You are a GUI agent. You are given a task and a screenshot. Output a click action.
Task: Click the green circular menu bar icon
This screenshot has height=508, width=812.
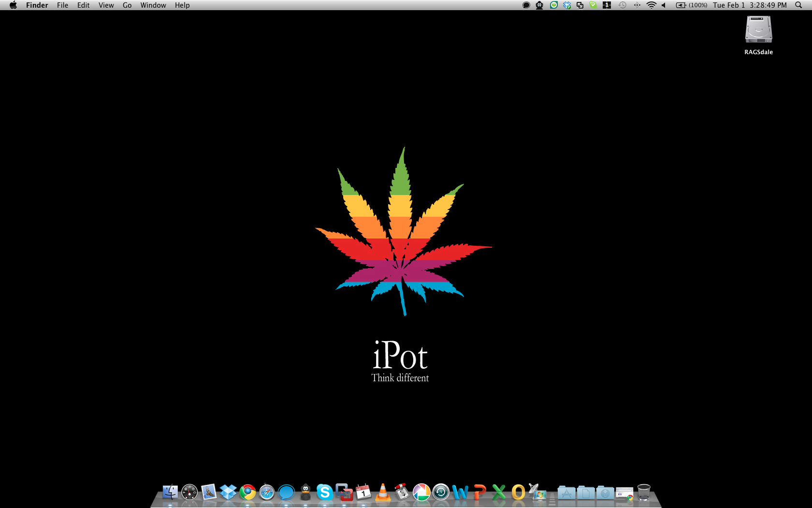tap(554, 5)
